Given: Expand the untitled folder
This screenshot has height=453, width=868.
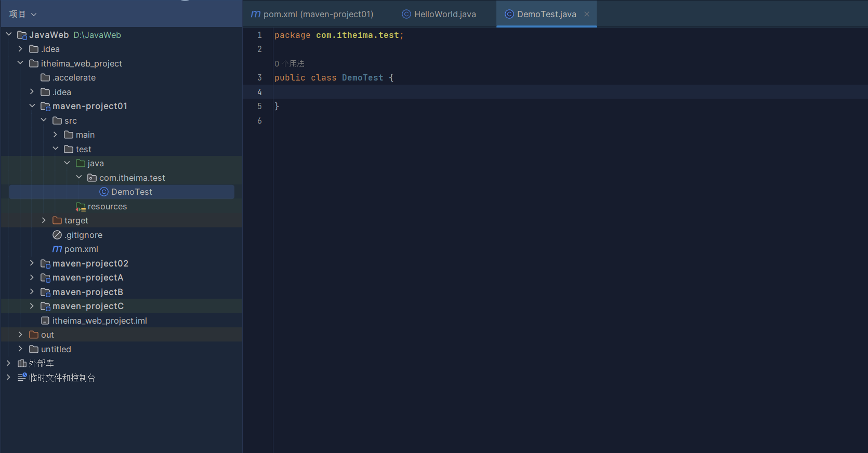Looking at the screenshot, I should 20,349.
